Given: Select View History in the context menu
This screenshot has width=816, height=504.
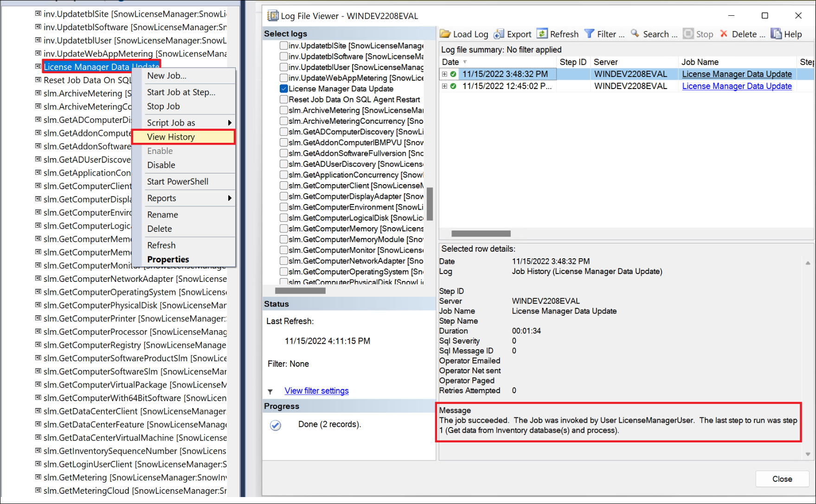Looking at the screenshot, I should point(184,137).
